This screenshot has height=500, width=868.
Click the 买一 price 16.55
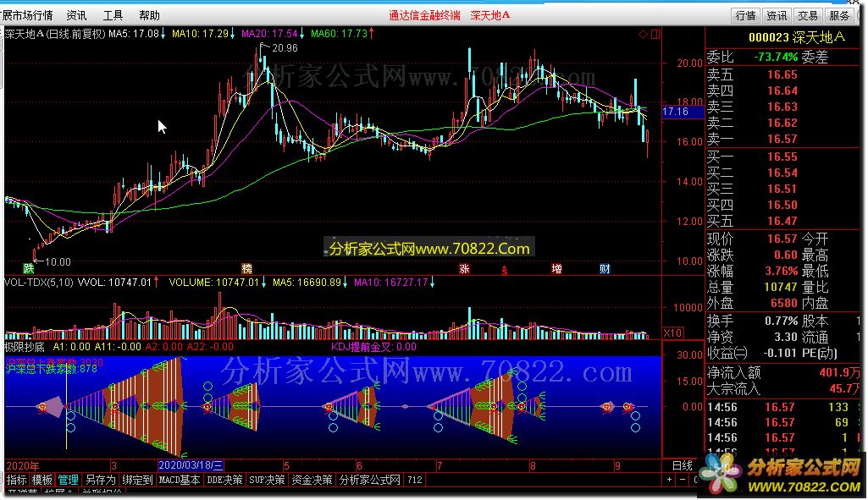[x=782, y=157]
